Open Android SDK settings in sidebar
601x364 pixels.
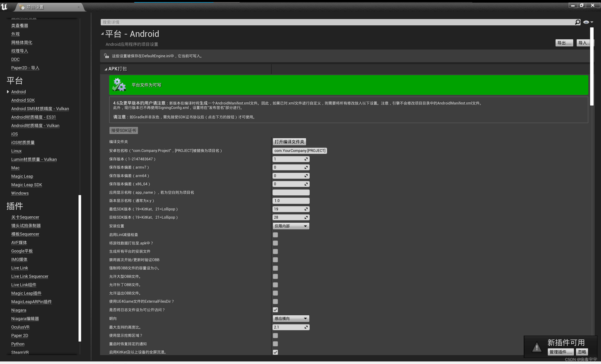23,100
